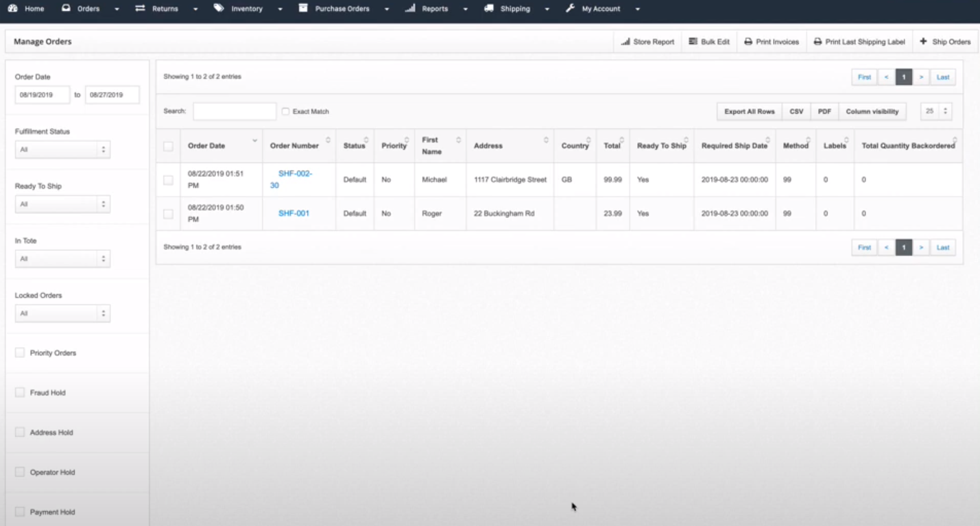The image size is (980, 526).
Task: Select the Reports chart icon
Action: click(409, 8)
